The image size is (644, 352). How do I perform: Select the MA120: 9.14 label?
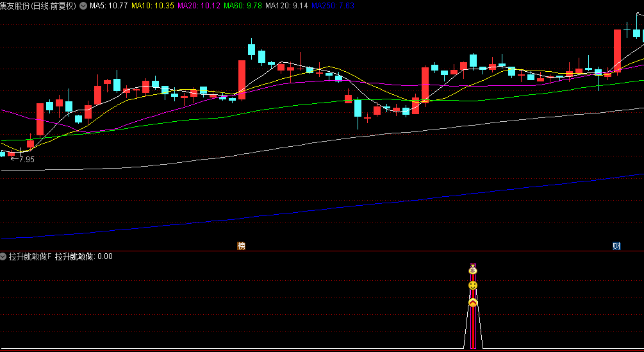click(286, 6)
